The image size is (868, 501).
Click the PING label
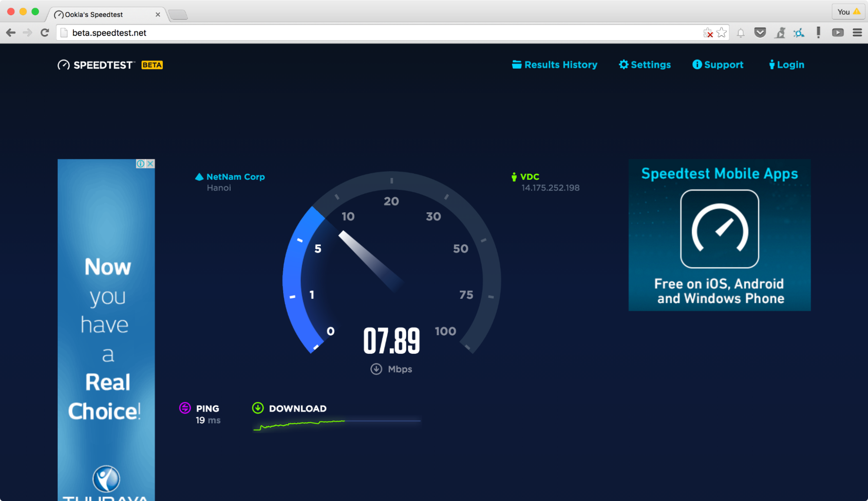coord(208,409)
